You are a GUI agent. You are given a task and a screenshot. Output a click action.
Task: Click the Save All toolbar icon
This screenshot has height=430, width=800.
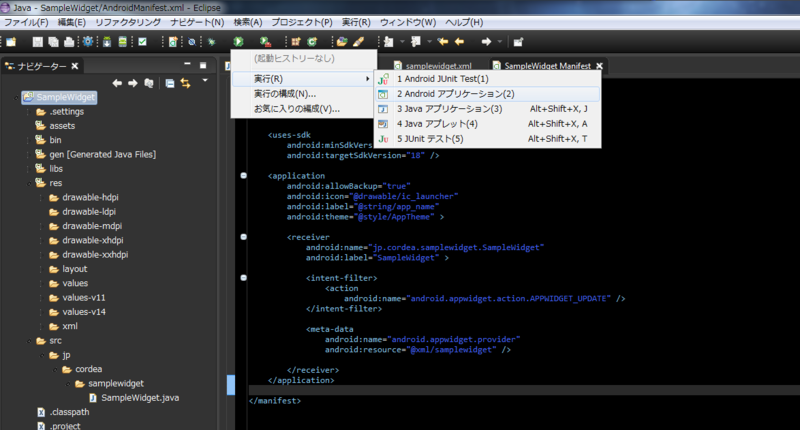(x=53, y=42)
